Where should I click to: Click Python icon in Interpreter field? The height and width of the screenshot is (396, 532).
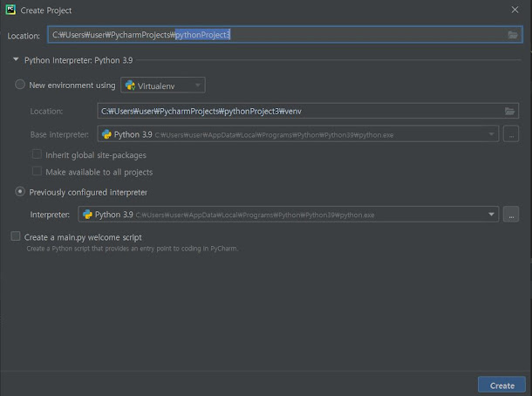pyautogui.click(x=87, y=215)
